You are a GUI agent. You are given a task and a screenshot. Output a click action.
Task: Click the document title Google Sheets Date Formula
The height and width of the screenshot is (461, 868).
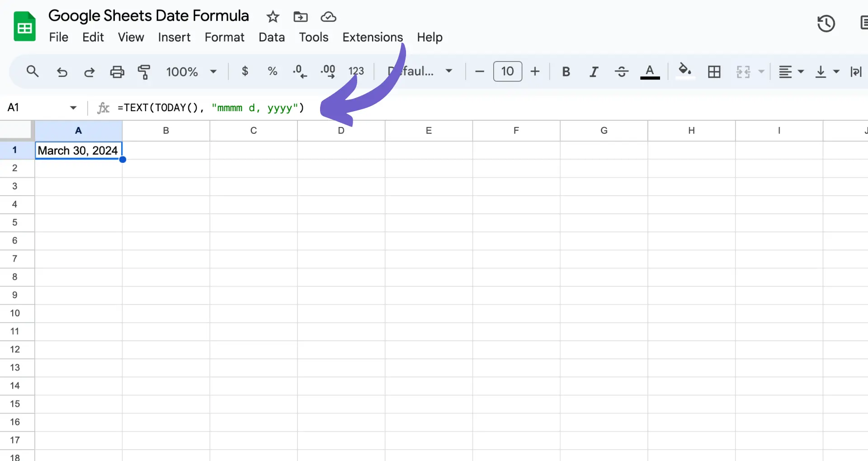[x=149, y=16]
